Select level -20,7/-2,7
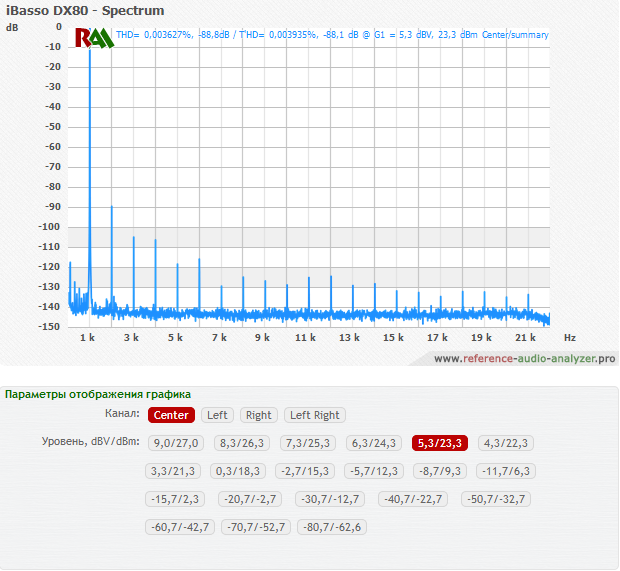 point(250,499)
